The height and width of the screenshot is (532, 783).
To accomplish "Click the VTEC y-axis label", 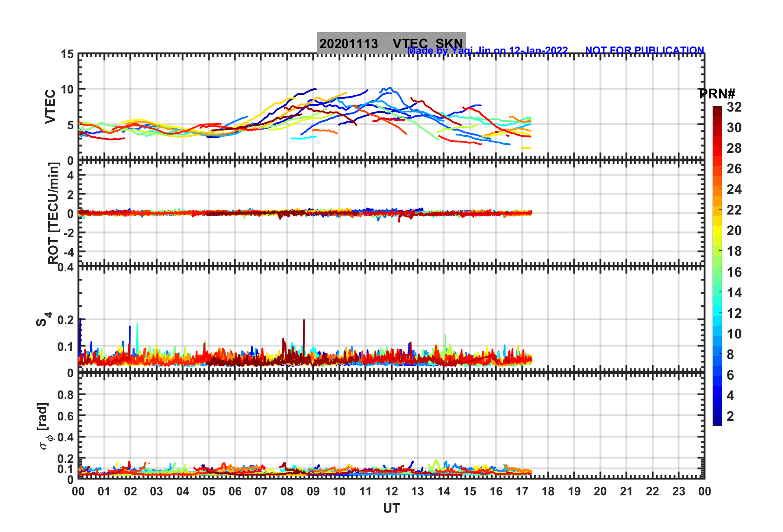I will click(x=50, y=106).
